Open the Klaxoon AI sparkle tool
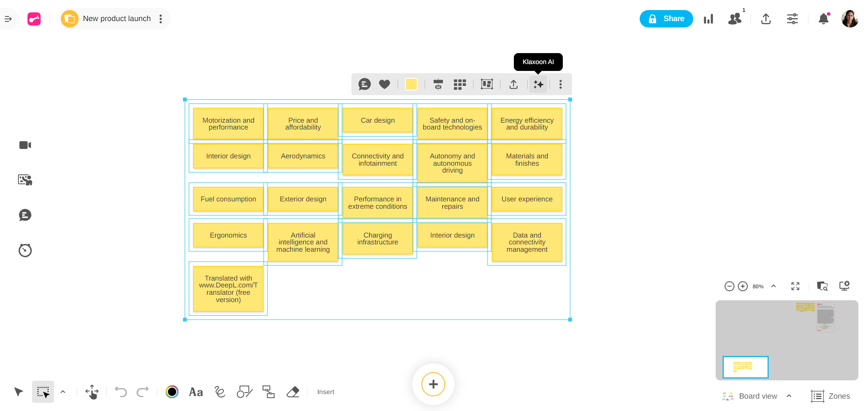Image resolution: width=868 pixels, height=411 pixels. click(538, 84)
